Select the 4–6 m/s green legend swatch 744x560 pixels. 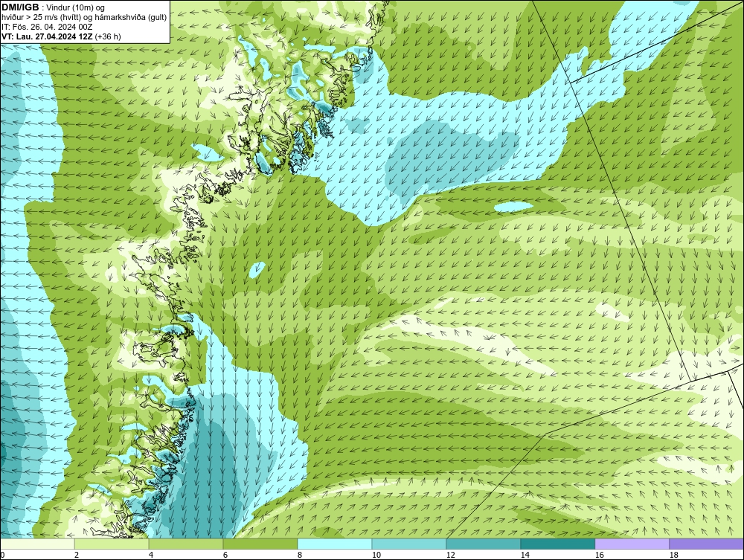click(186, 544)
